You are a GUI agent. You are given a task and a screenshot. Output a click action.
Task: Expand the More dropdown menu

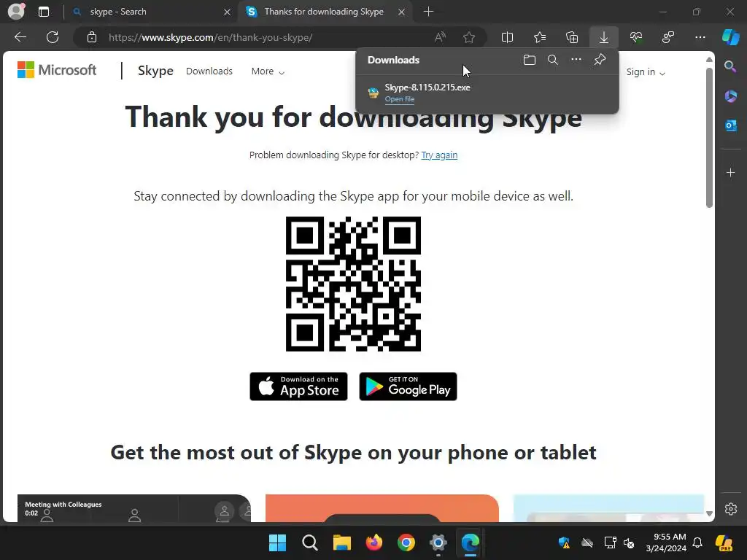[x=268, y=71]
